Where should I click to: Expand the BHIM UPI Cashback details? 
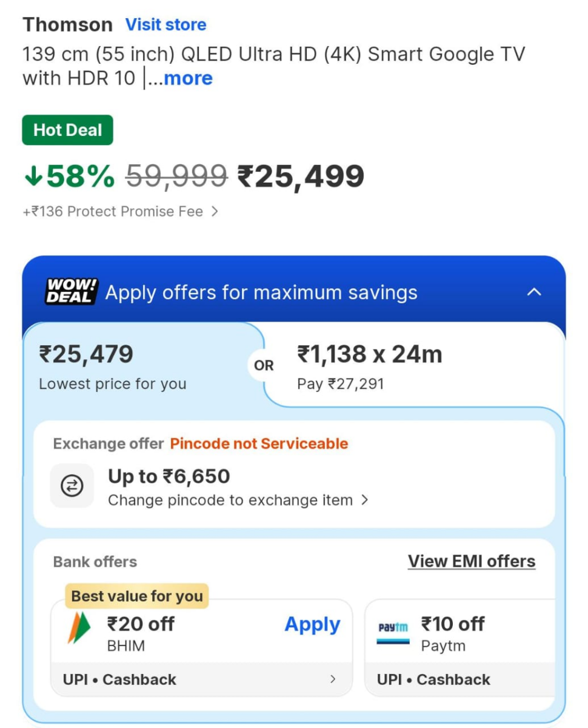pyautogui.click(x=200, y=679)
